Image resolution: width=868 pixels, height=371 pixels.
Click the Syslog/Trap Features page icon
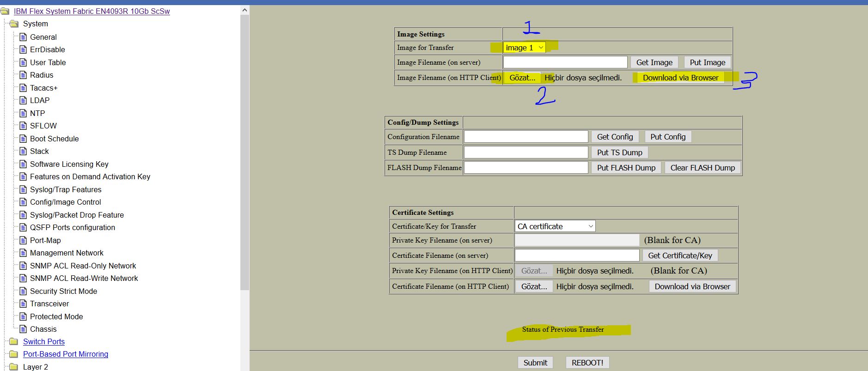click(x=23, y=189)
